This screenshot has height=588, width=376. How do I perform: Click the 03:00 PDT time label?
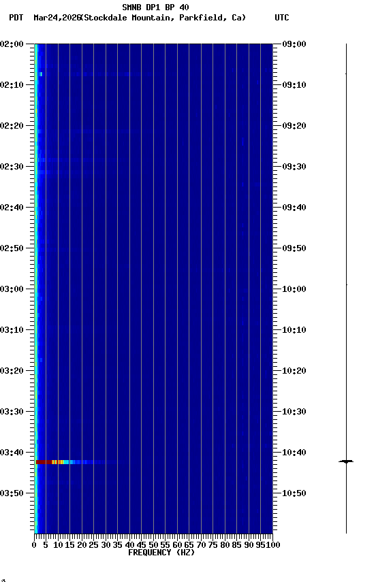[12, 289]
